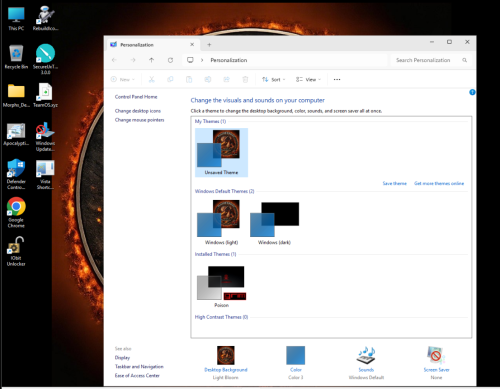Open the Sounds settings icon
500x389 pixels.
coord(366,356)
